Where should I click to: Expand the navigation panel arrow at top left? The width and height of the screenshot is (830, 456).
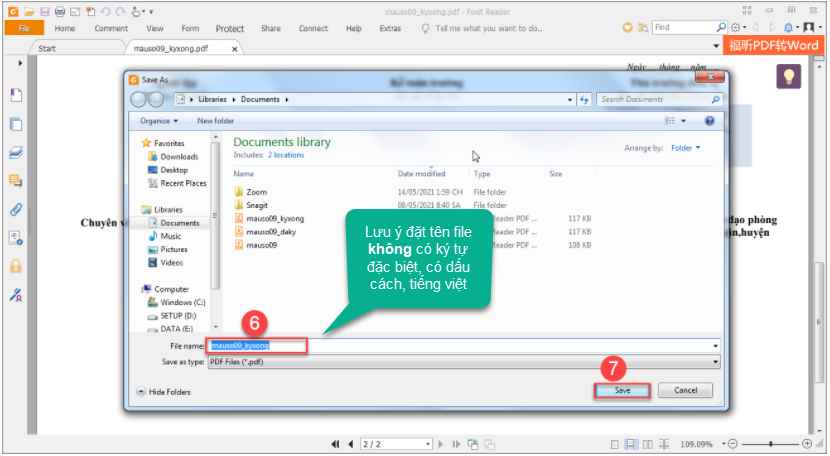click(x=20, y=63)
